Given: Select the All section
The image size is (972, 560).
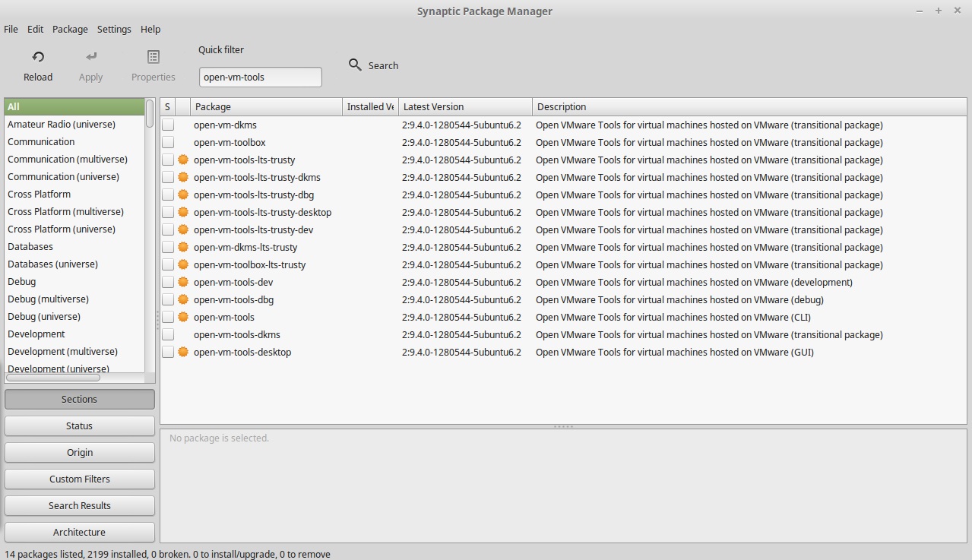Looking at the screenshot, I should [74, 106].
